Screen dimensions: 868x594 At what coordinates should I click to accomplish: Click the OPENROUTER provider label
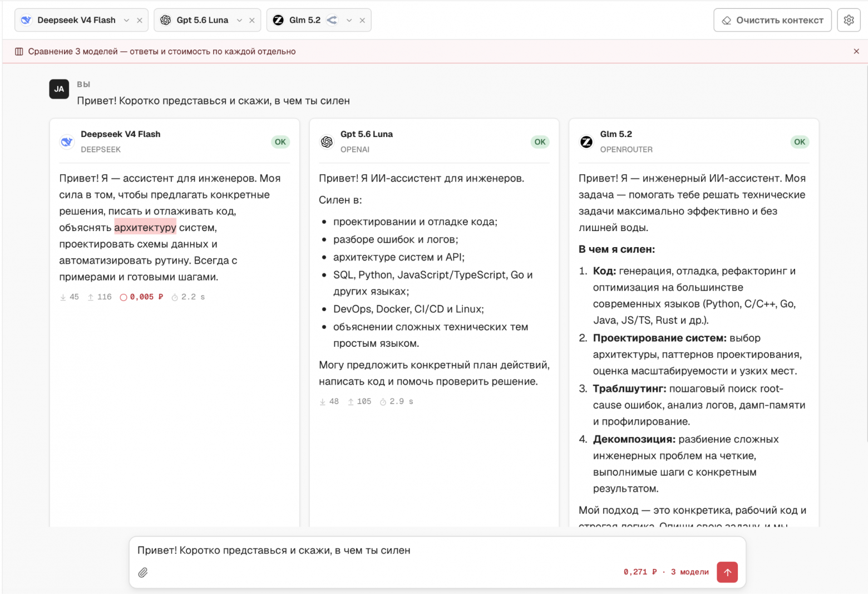click(627, 150)
